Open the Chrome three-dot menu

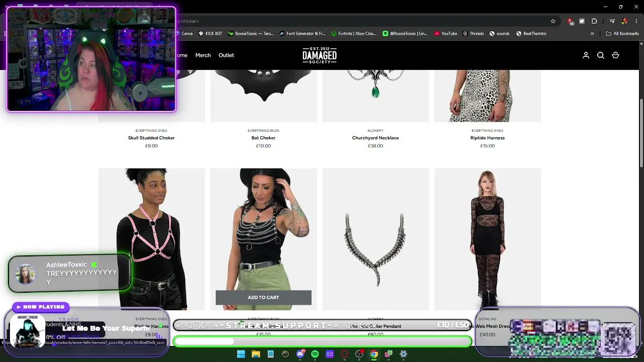636,21
